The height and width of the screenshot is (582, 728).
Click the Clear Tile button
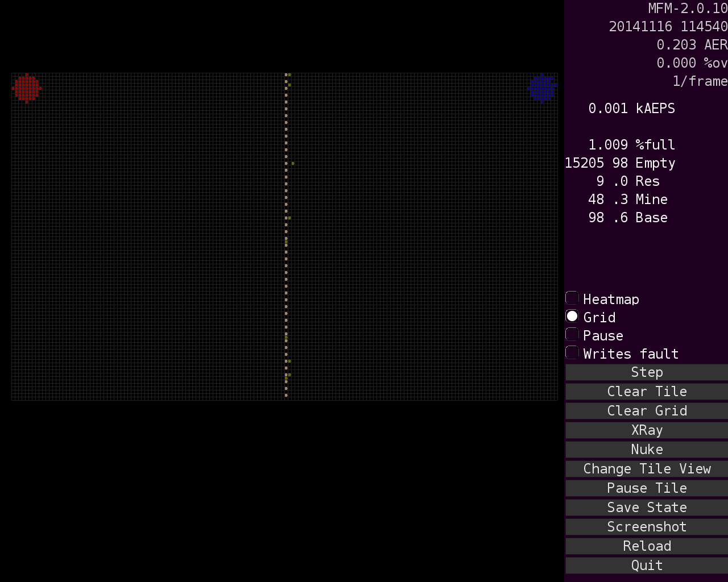[x=647, y=392]
